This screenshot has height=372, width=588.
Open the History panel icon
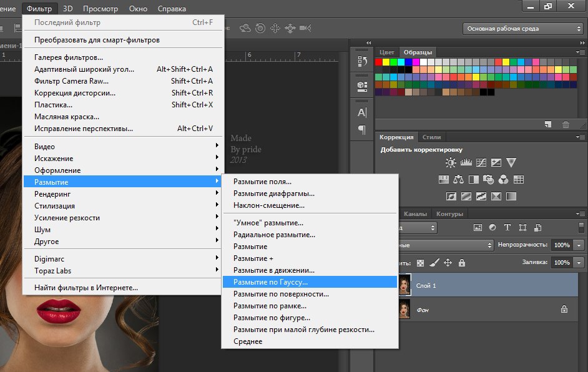[362, 61]
